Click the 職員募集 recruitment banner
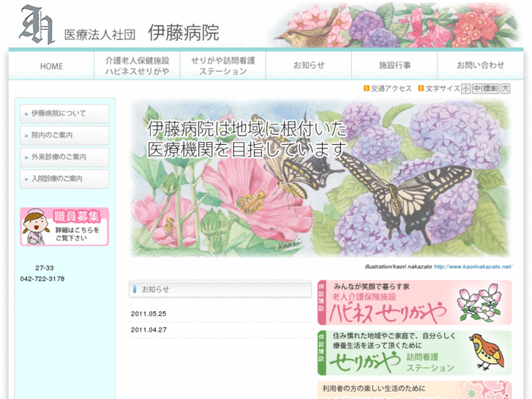Image resolution: width=532 pixels, height=399 pixels. (64, 226)
